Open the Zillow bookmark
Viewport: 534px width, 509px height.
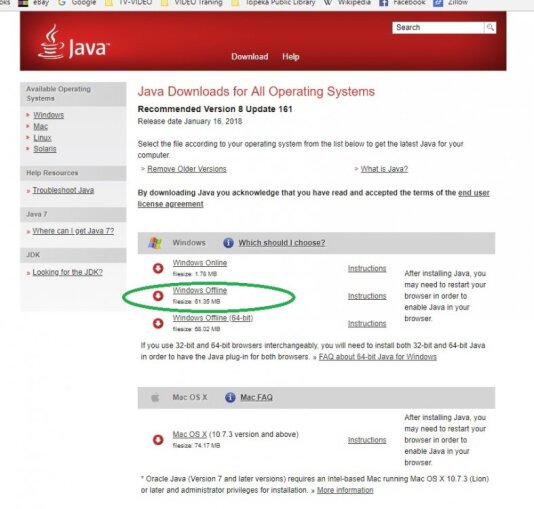click(x=451, y=3)
